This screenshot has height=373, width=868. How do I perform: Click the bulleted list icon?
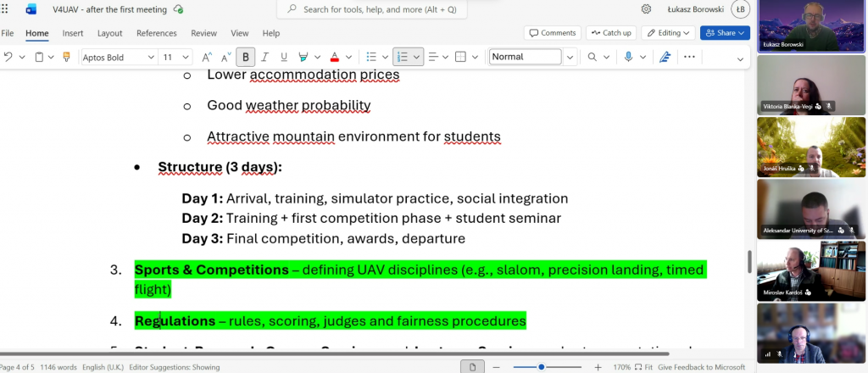pyautogui.click(x=370, y=57)
